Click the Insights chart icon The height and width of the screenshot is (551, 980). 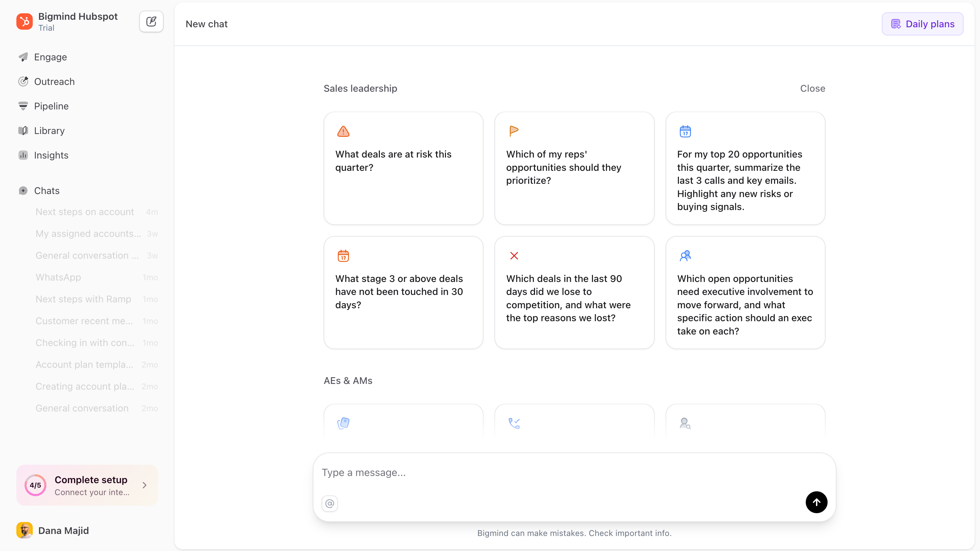pos(23,155)
